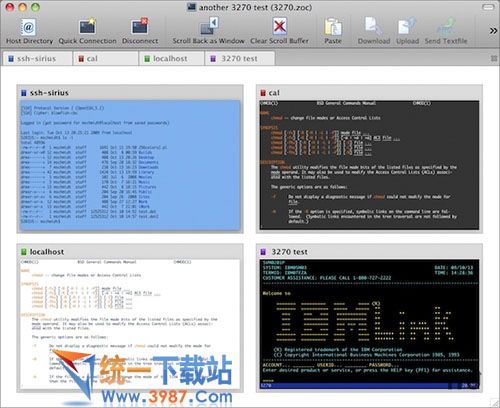
Task: Expand toolbar overflow chevron
Action: [x=493, y=31]
